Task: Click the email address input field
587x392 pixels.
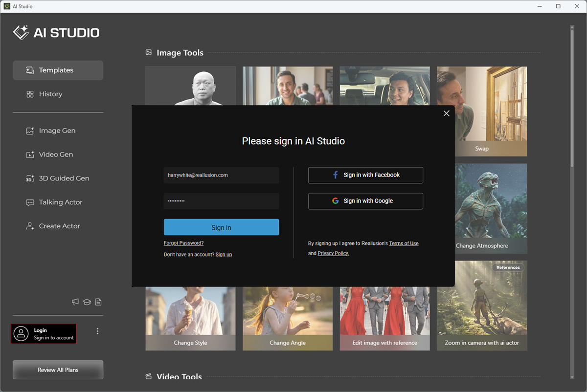Action: (x=221, y=175)
